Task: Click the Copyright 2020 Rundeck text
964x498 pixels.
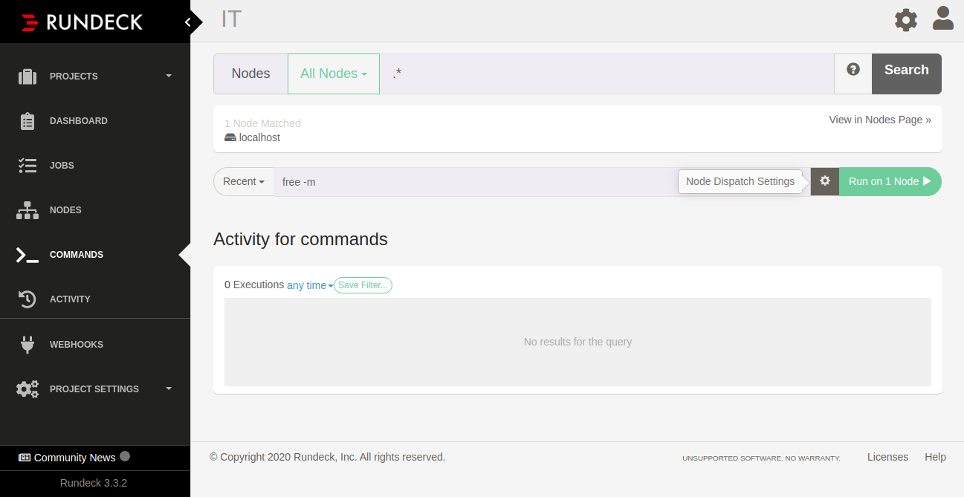Action: point(328,457)
